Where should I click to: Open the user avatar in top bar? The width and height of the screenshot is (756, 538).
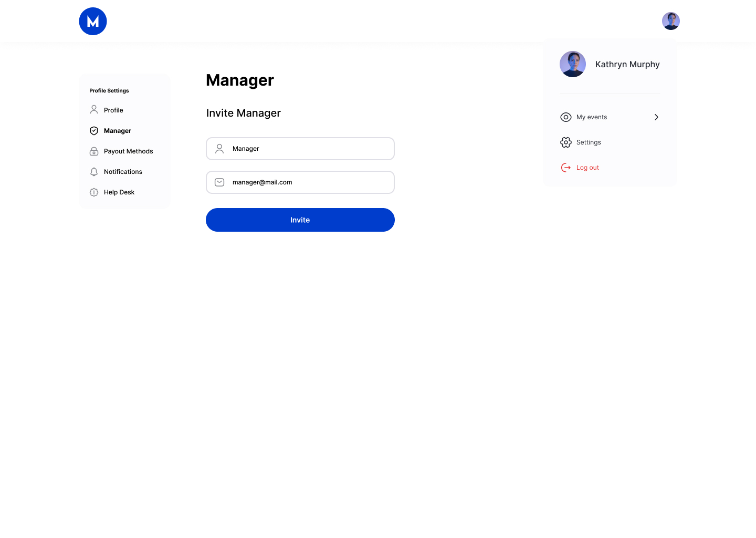(x=670, y=21)
